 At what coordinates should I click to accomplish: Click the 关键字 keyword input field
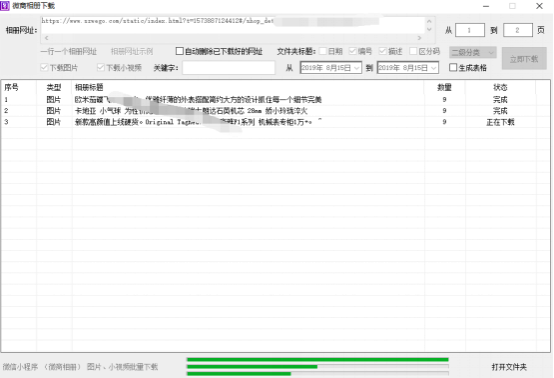tap(229, 67)
